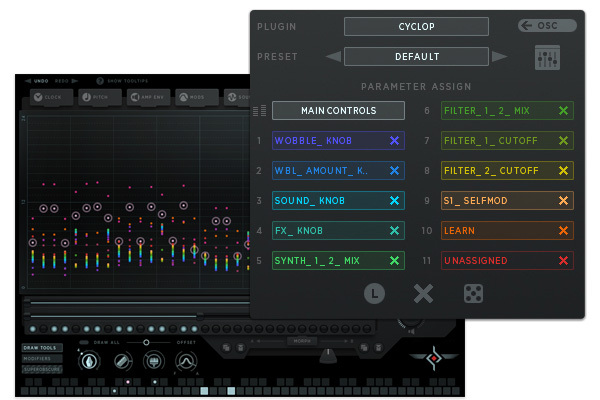The image size is (600, 400).
Task: Click the copy icon right of morph
Action: tap(364, 348)
